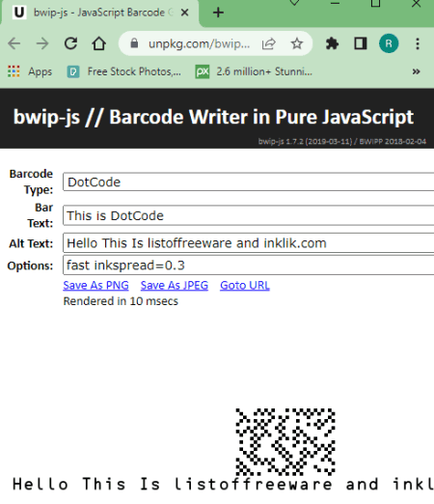434x504 pixels.
Task: Open the Barcode Type DotCode dropdown
Action: (x=248, y=182)
